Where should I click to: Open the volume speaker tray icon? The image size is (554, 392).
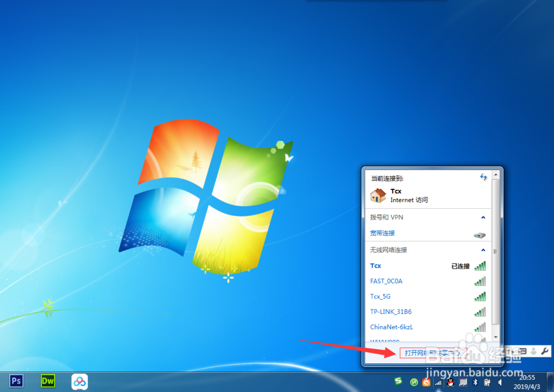(500, 382)
